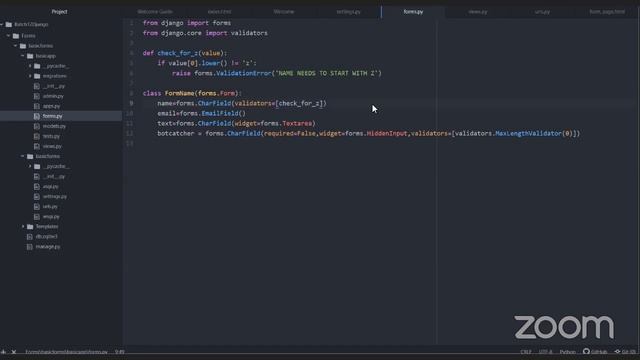This screenshot has height=360, width=640.
Task: Click the Git changes icon in status bar
Action: [x=617, y=351]
